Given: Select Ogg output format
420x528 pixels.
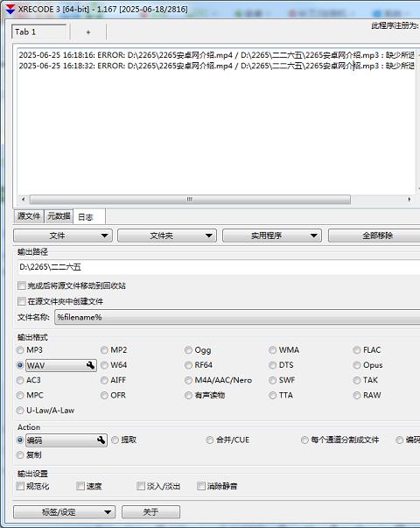Looking at the screenshot, I should pos(188,350).
